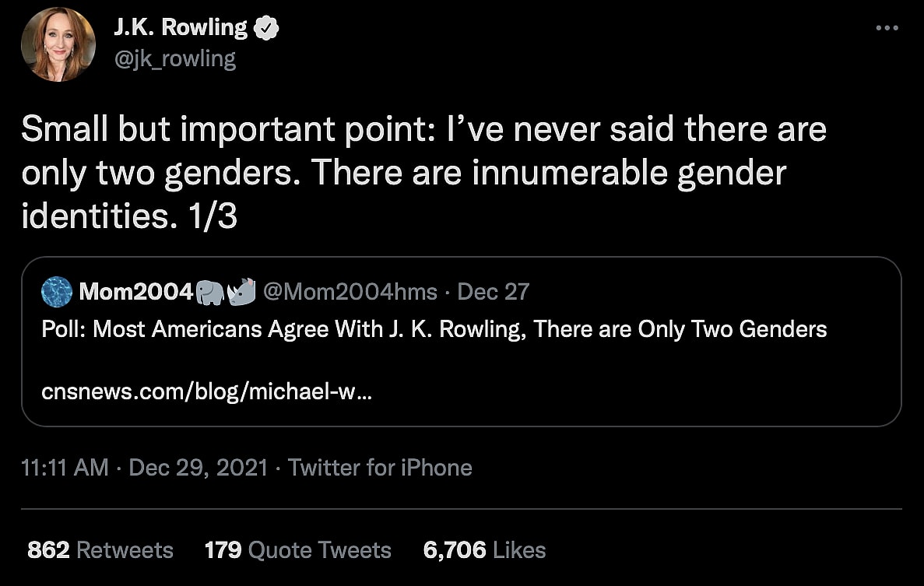This screenshot has height=586, width=924.
Task: Click the elephant emoji beside Mom2004
Action: (x=210, y=292)
